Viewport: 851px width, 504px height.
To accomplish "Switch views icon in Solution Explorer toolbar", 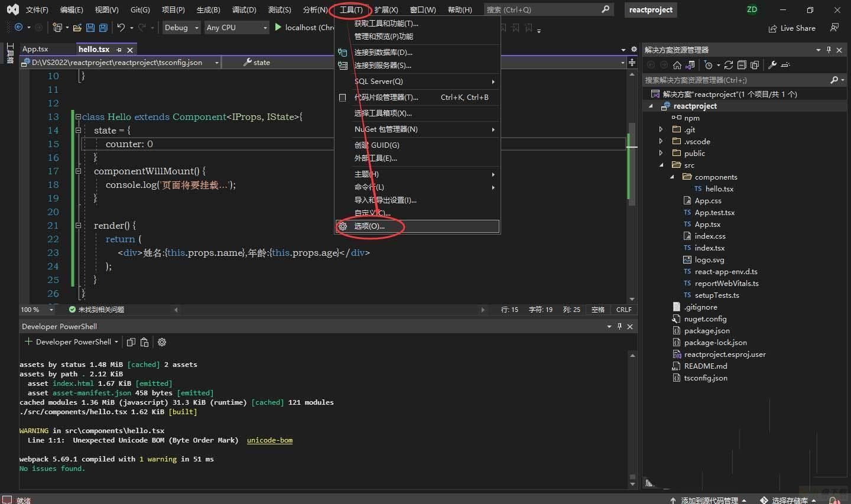I will tap(690, 65).
